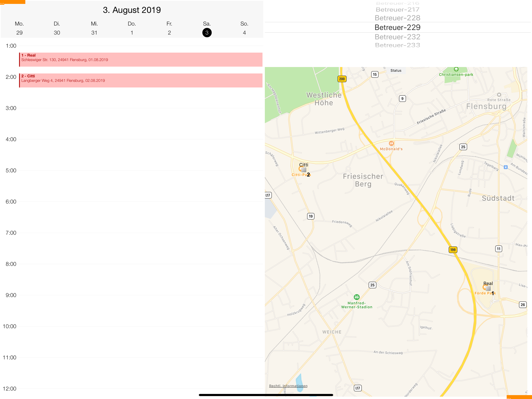Tap the McDonald's restaurant icon on the map

(391, 143)
